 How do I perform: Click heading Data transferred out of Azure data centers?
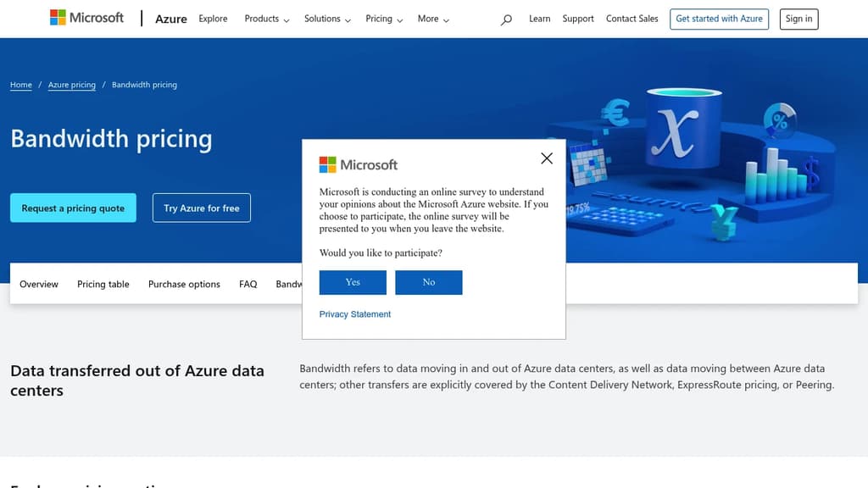point(137,380)
